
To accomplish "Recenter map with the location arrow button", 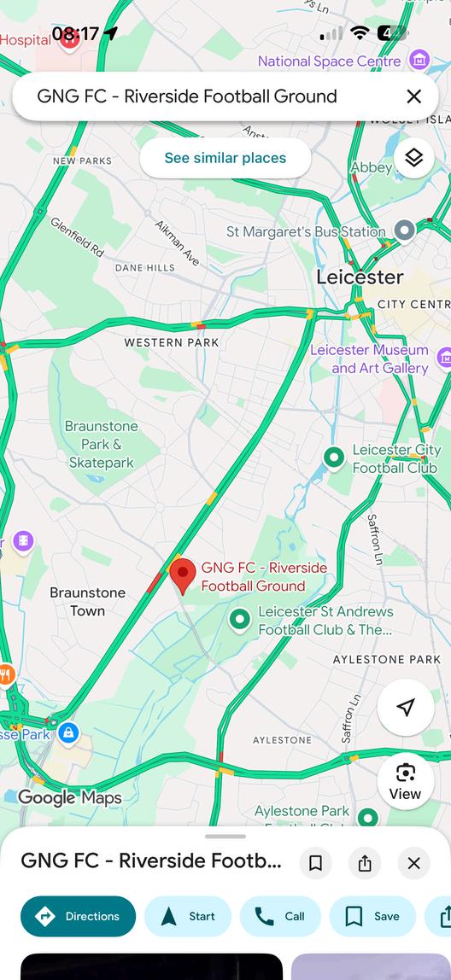I will click(406, 708).
